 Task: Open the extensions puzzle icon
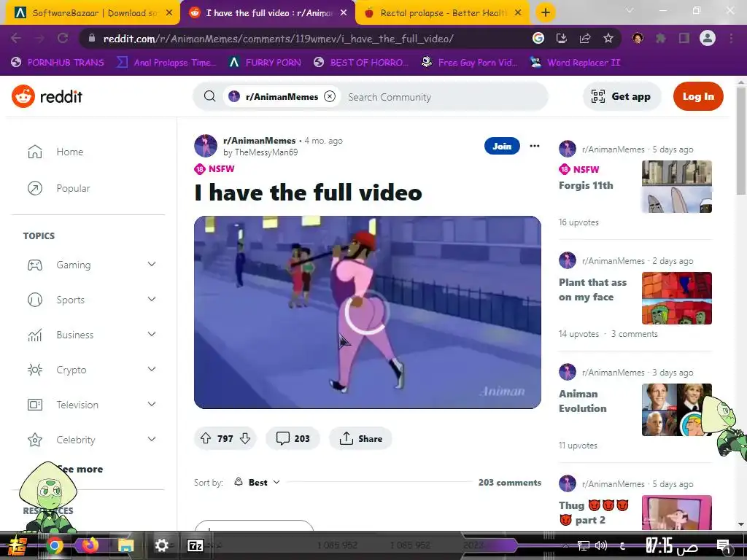660,38
